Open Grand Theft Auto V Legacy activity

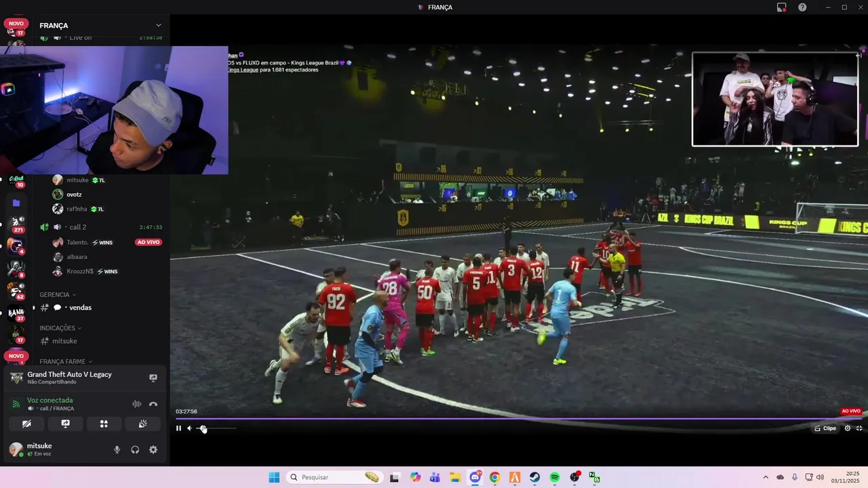point(69,378)
